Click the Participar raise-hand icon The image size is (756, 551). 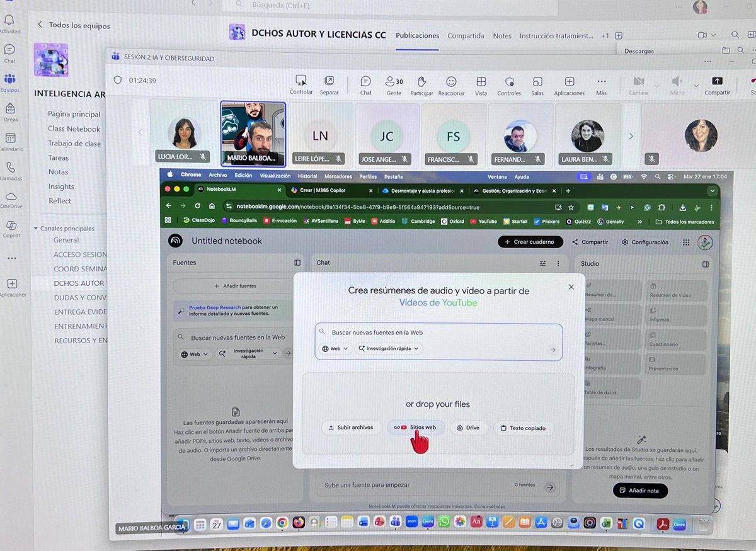(x=421, y=85)
